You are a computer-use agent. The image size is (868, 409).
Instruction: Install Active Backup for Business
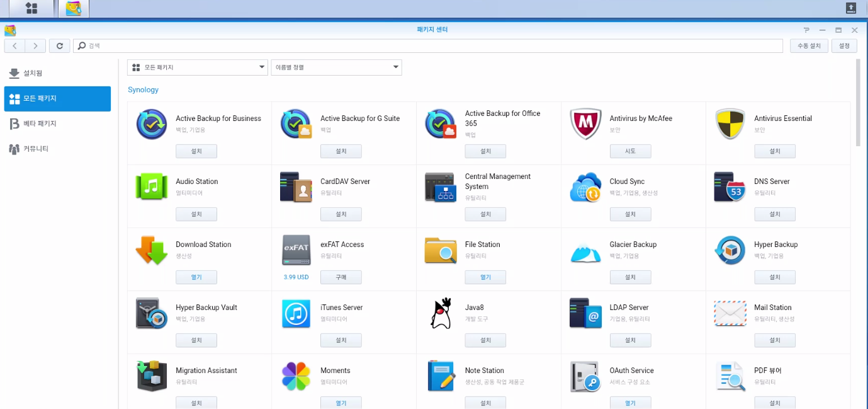coord(196,151)
